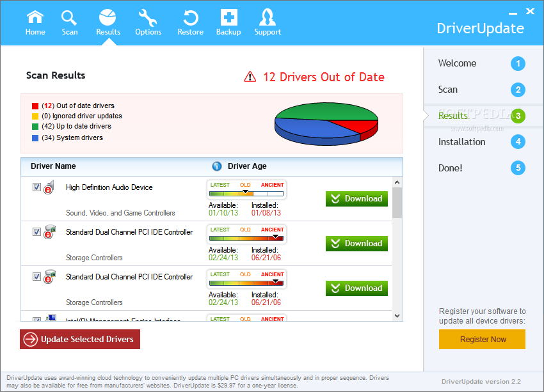Close the DriverUpdate window

point(530,11)
